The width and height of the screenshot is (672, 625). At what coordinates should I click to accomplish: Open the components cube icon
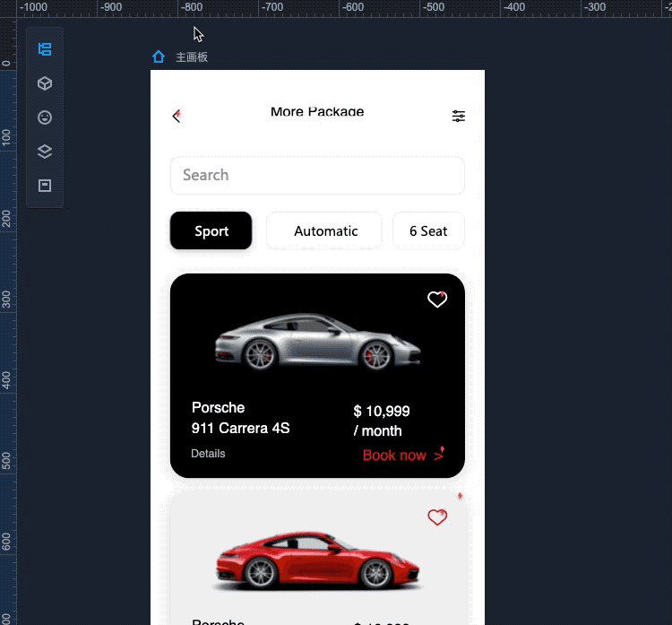click(45, 83)
